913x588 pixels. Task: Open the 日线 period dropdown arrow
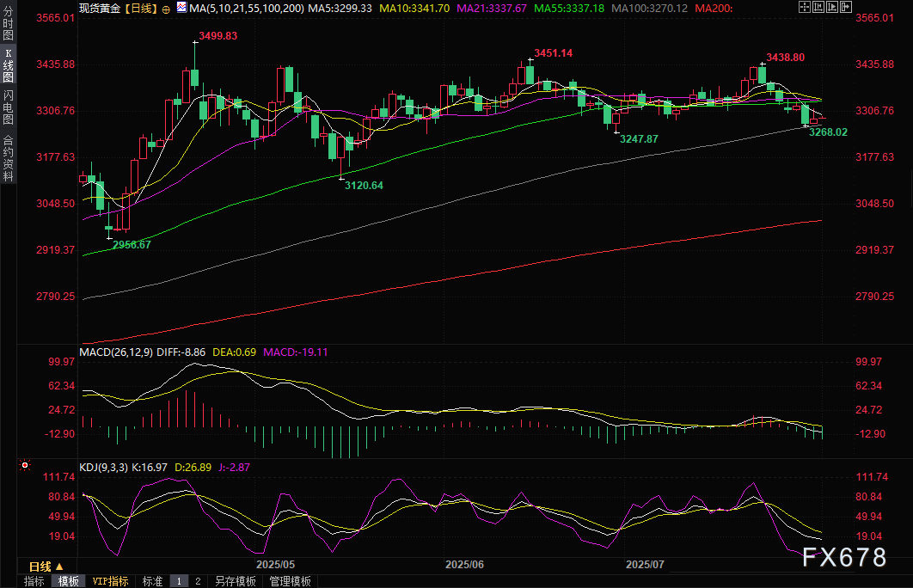coord(59,567)
